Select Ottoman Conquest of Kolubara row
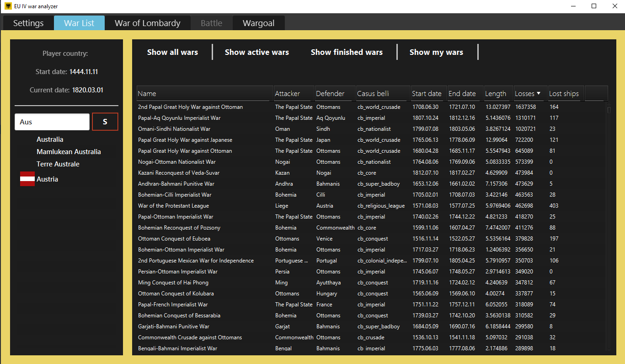Image resolution: width=625 pixels, height=364 pixels. pyautogui.click(x=371, y=294)
